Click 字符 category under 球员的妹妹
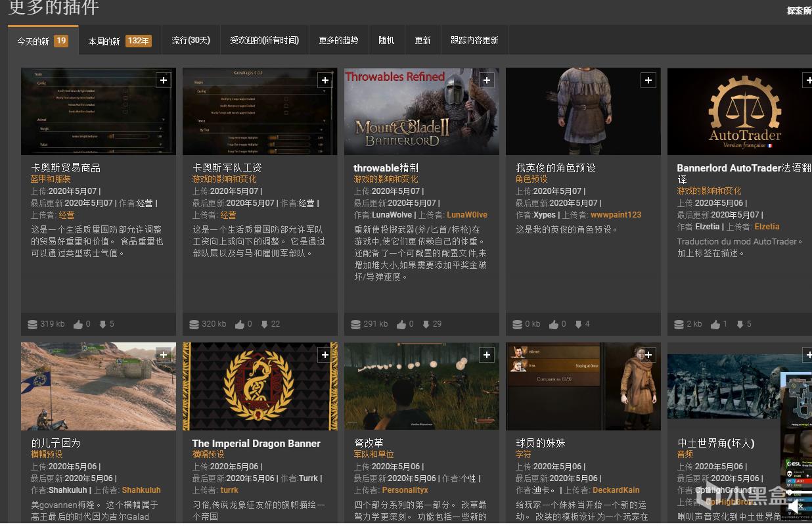This screenshot has width=812, height=529. [x=523, y=454]
